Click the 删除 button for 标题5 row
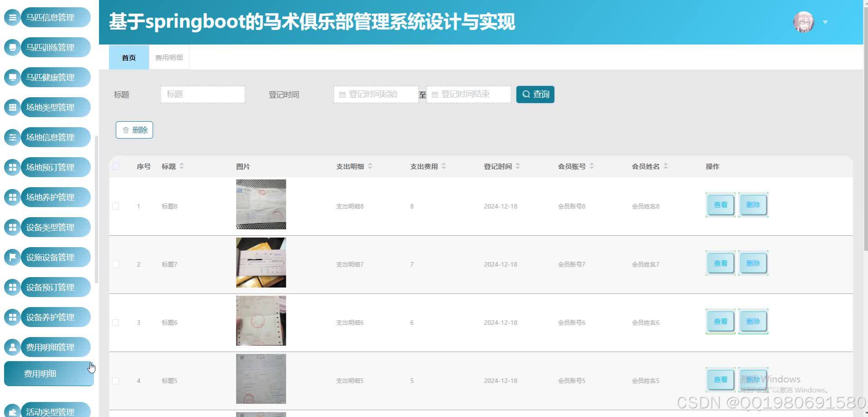This screenshot has width=868, height=417. pos(753,379)
